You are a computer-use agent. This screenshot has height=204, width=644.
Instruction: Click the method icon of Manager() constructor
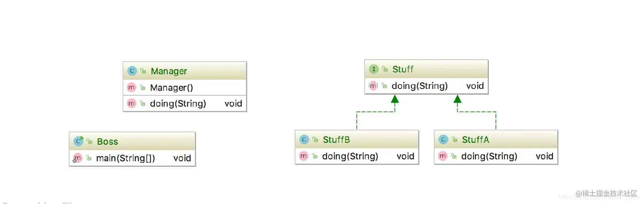pos(131,87)
